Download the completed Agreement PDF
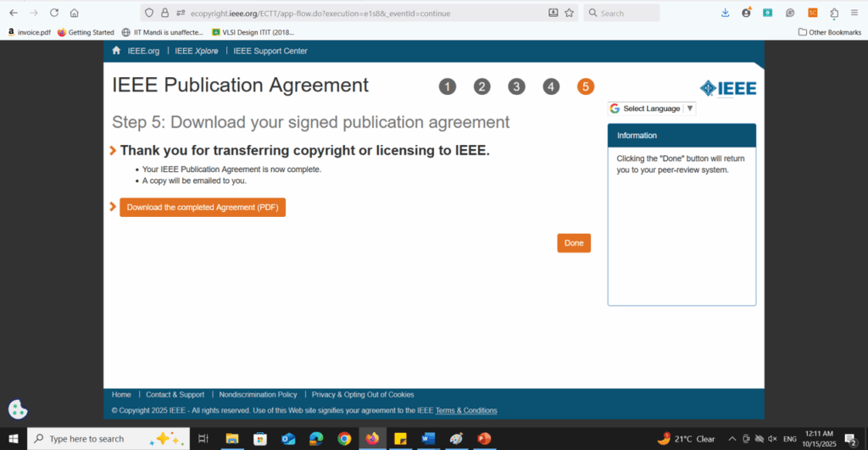 [x=202, y=208]
